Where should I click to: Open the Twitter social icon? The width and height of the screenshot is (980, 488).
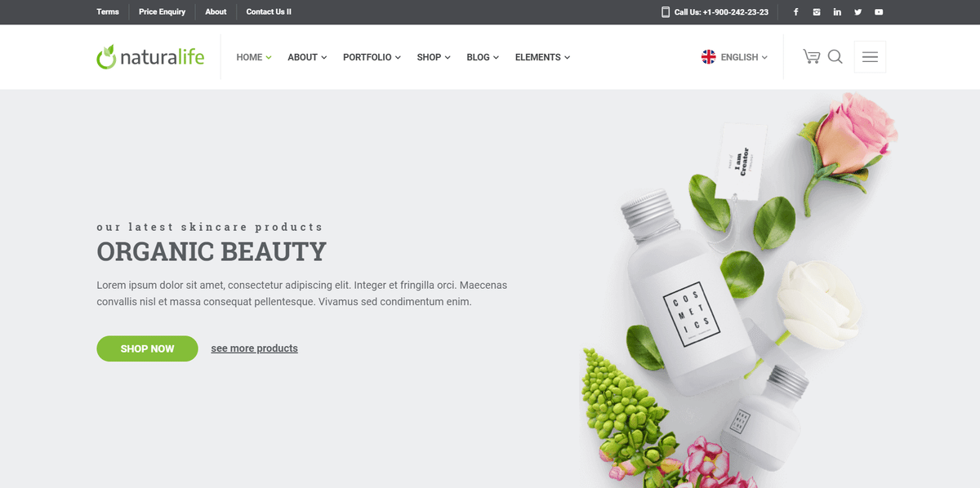point(857,12)
